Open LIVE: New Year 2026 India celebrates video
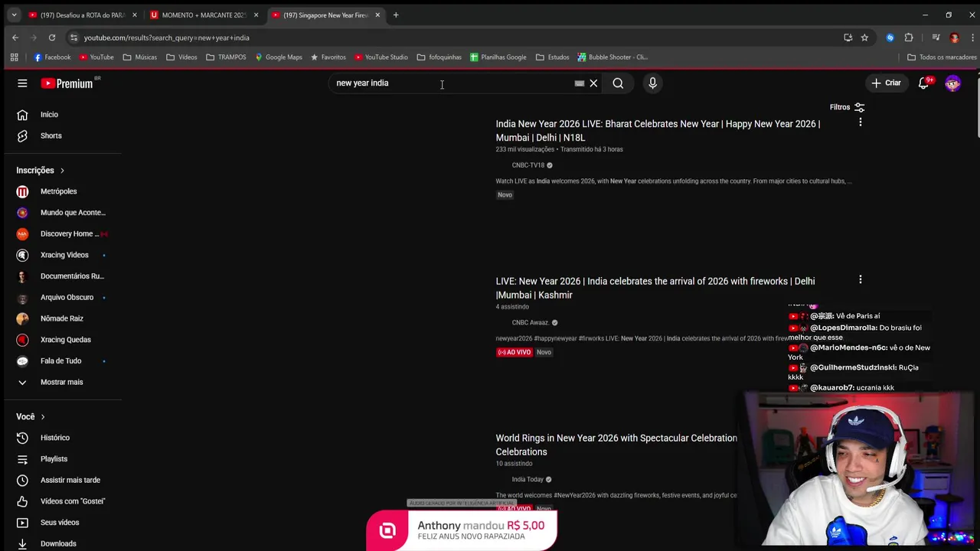This screenshot has width=980, height=551. 655,288
